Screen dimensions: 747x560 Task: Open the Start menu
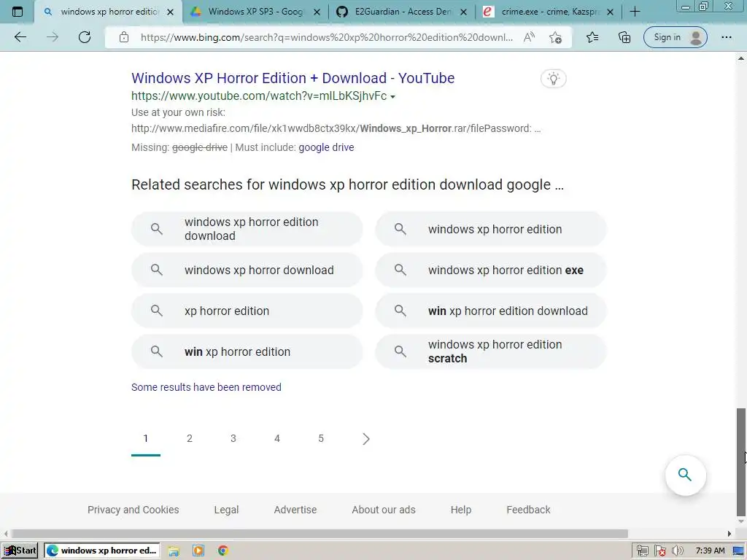pyautogui.click(x=20, y=551)
